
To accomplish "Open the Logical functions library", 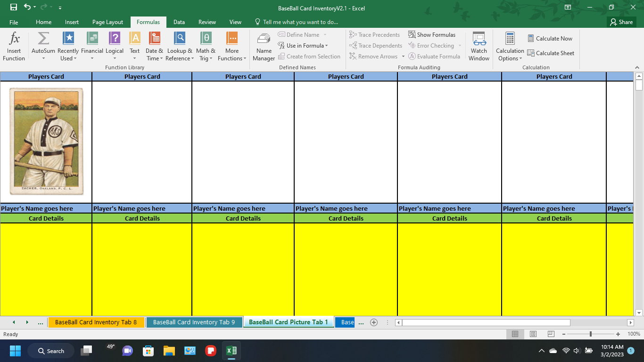I will point(115,47).
